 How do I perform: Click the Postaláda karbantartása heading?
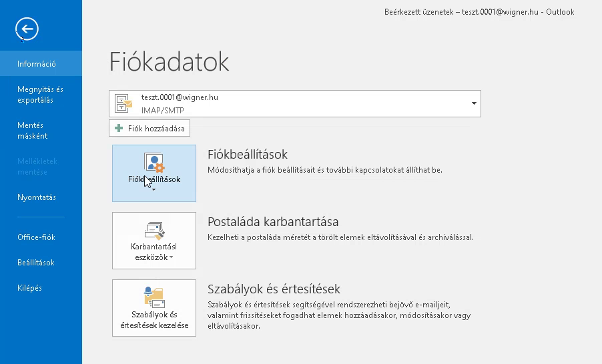click(273, 222)
